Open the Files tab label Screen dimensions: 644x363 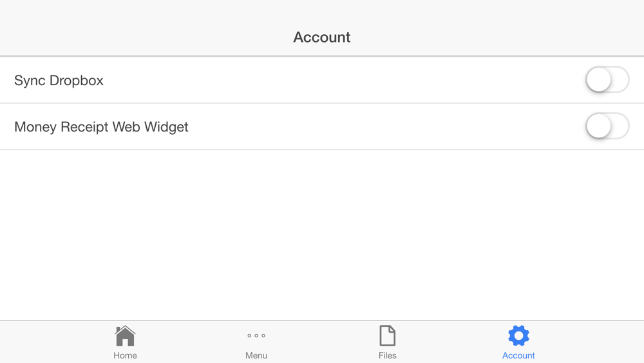point(387,356)
